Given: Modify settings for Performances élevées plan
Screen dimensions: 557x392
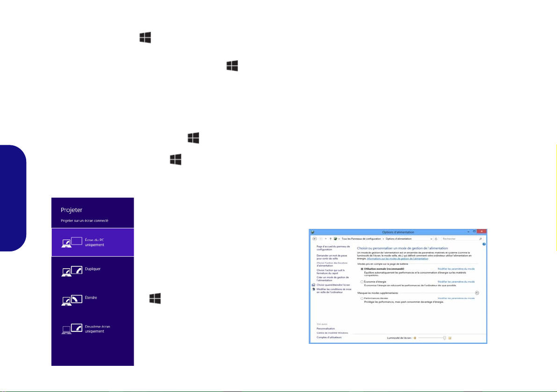Looking at the screenshot, I should pyautogui.click(x=456, y=299).
